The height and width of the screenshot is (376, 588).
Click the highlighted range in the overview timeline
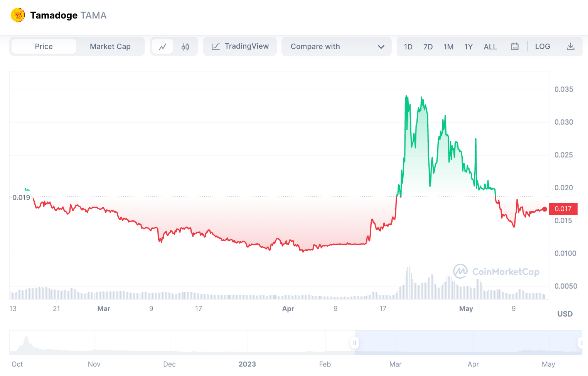tap(468, 342)
